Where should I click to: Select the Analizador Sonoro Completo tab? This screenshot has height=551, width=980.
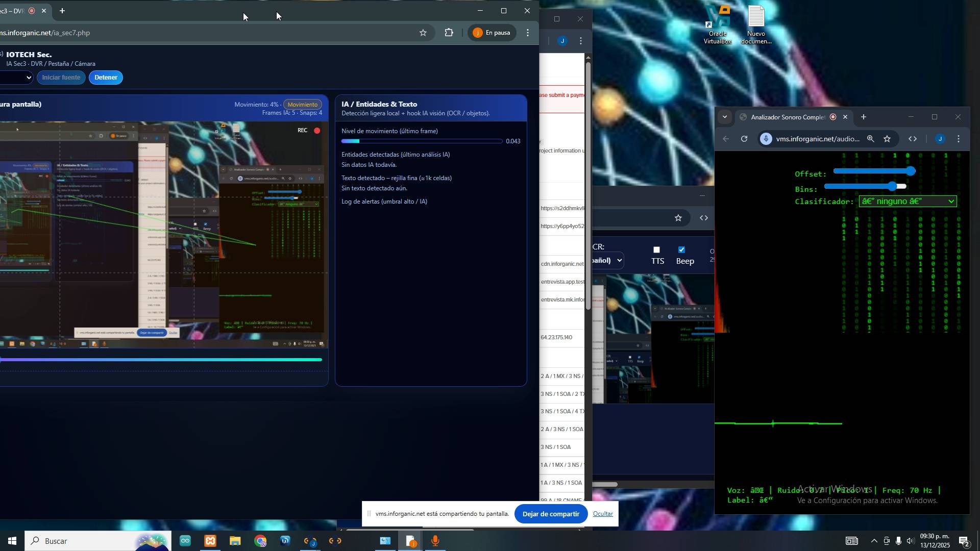(x=787, y=117)
